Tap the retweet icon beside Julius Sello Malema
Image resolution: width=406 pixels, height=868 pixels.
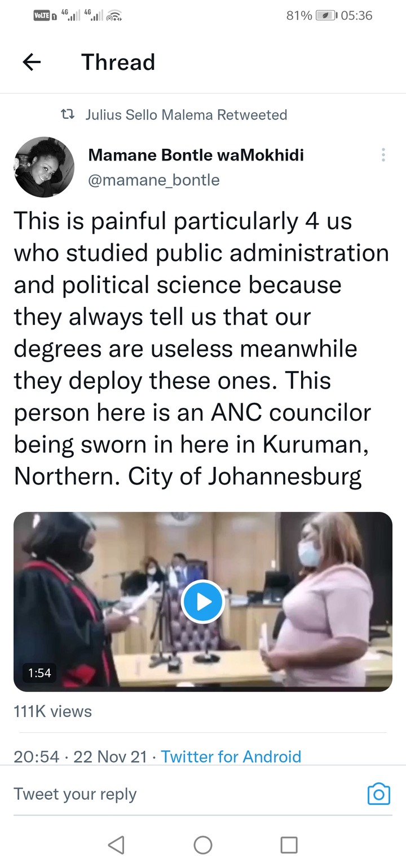(68, 115)
